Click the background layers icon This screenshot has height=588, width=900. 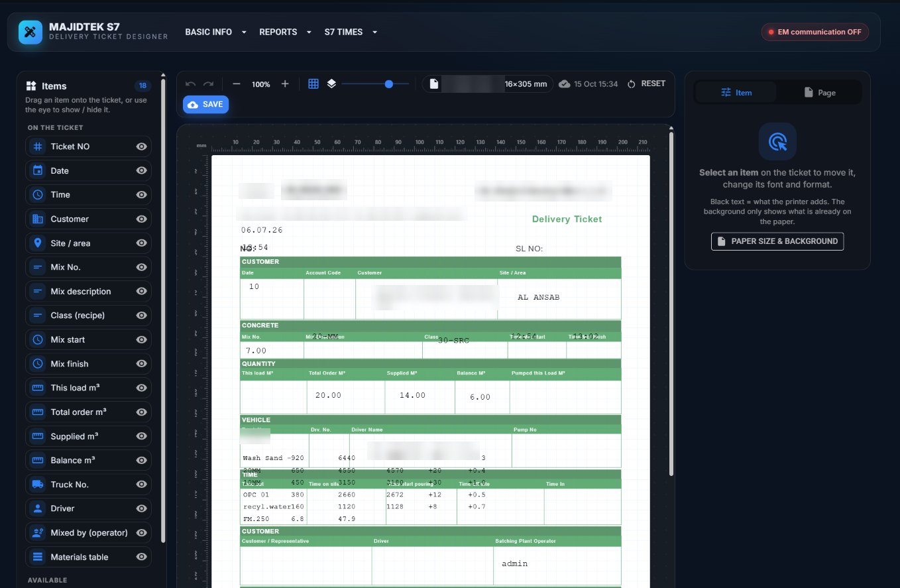click(331, 84)
